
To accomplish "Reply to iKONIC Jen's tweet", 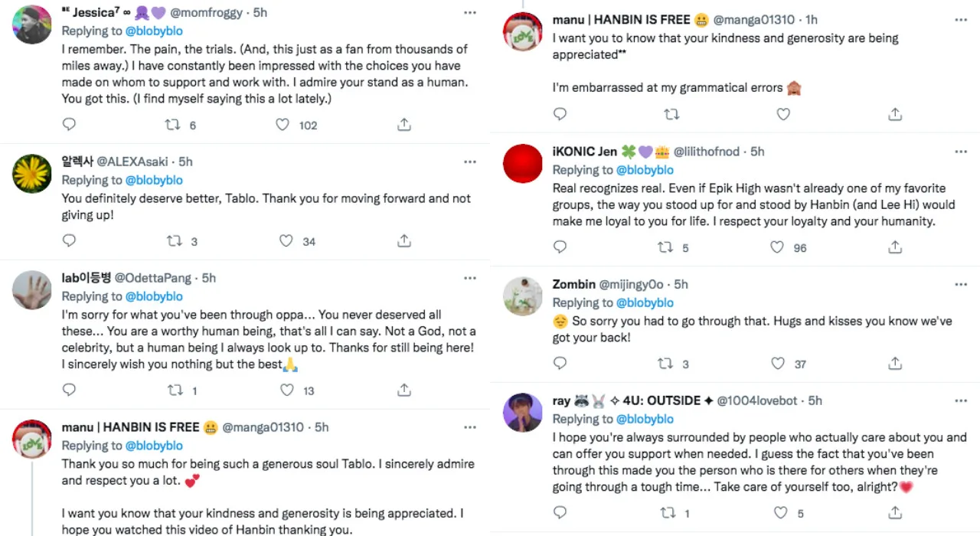I will (560, 247).
